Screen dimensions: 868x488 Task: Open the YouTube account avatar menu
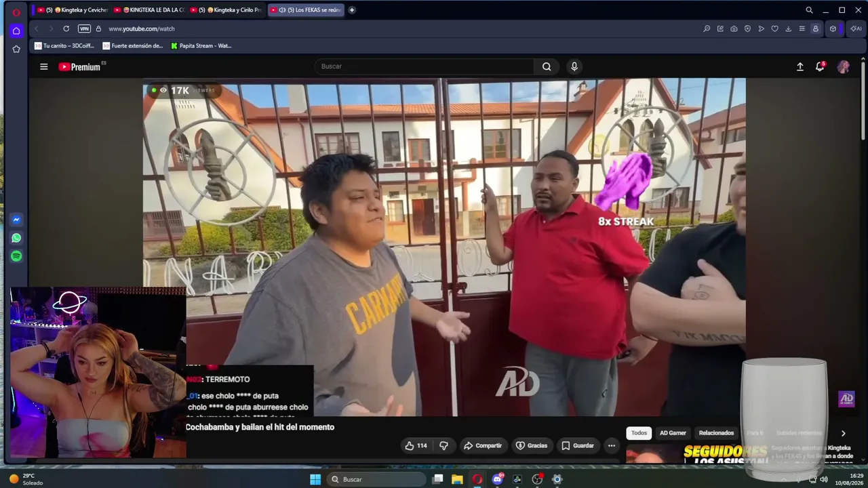point(844,66)
